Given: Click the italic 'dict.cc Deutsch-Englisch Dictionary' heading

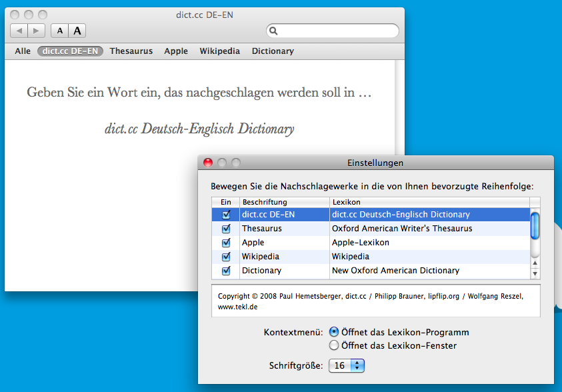Looking at the screenshot, I should [199, 129].
